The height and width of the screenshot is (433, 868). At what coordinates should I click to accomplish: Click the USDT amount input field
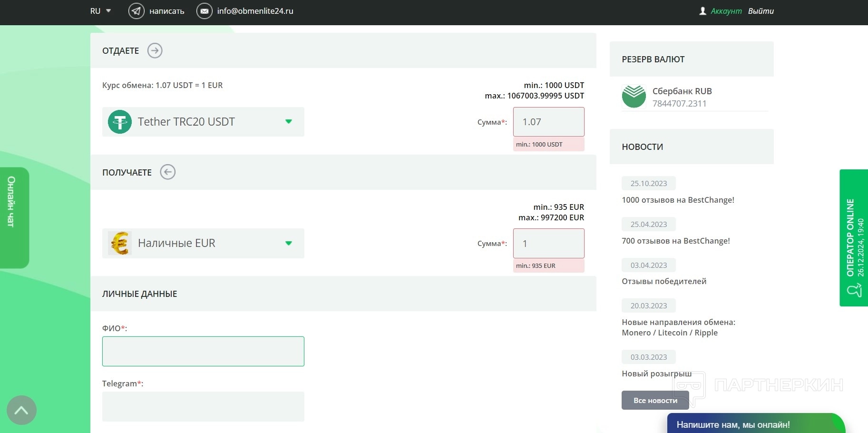click(548, 122)
